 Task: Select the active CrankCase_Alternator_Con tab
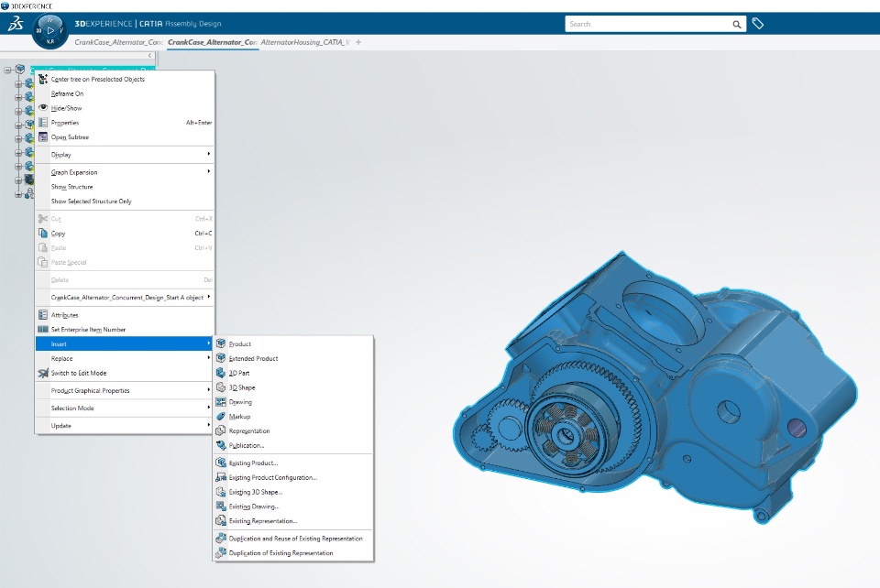point(212,42)
